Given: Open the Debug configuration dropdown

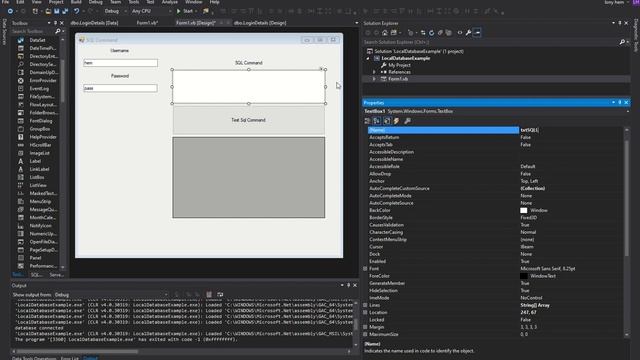Looking at the screenshot, I should pos(114,11).
